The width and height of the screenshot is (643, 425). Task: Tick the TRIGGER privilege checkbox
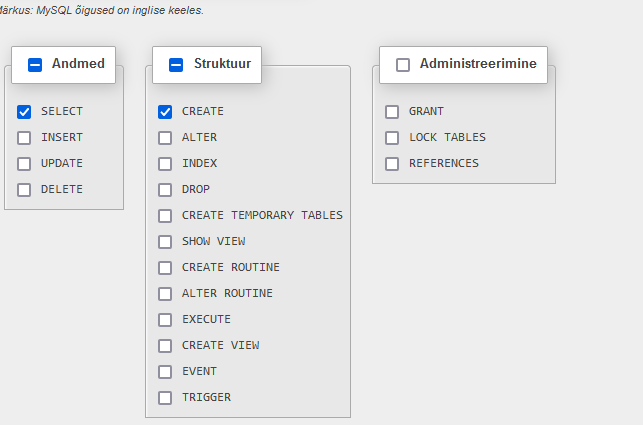165,398
